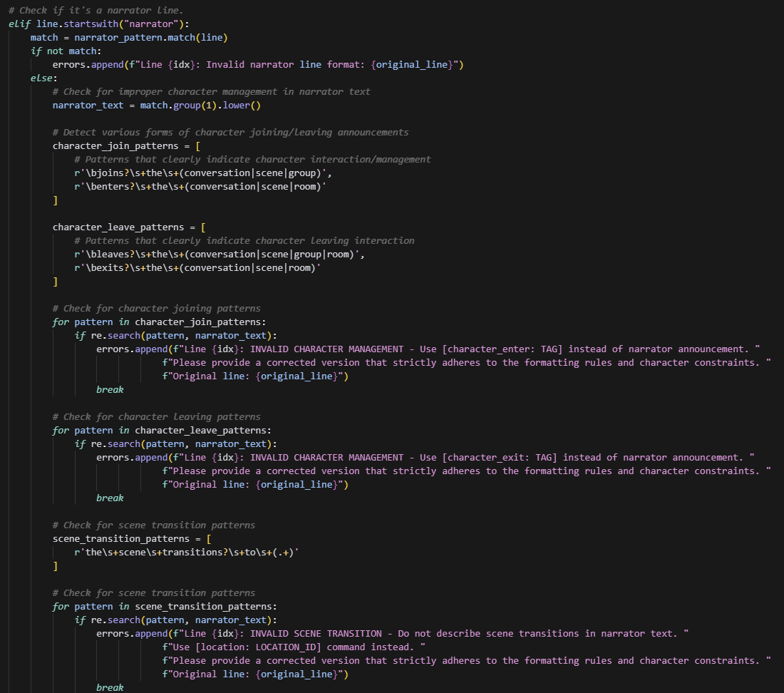The width and height of the screenshot is (784, 693).
Task: Click the narrator_text = match.group(1).lower() line
Action: point(157,105)
